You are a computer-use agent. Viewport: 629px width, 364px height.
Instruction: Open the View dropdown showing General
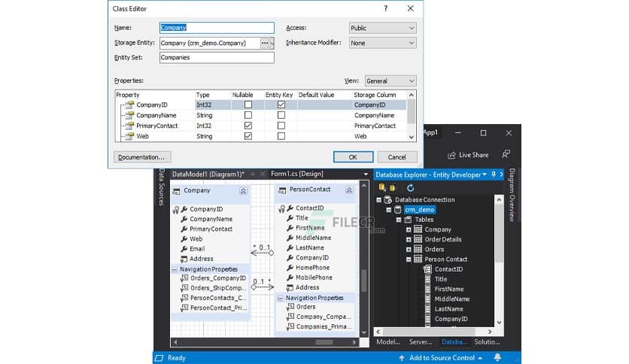pyautogui.click(x=390, y=80)
